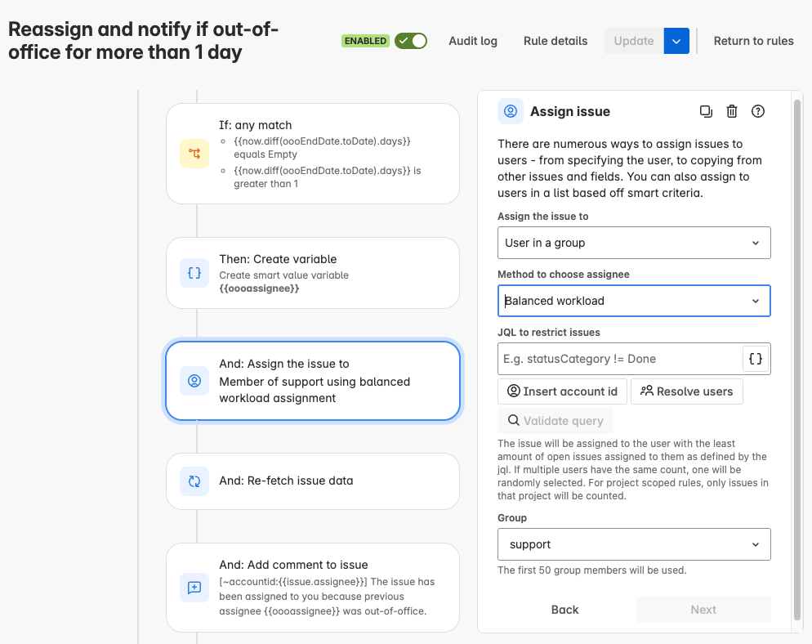Disable the rule with the enabled toggle
This screenshot has height=644, width=812.
coord(410,41)
